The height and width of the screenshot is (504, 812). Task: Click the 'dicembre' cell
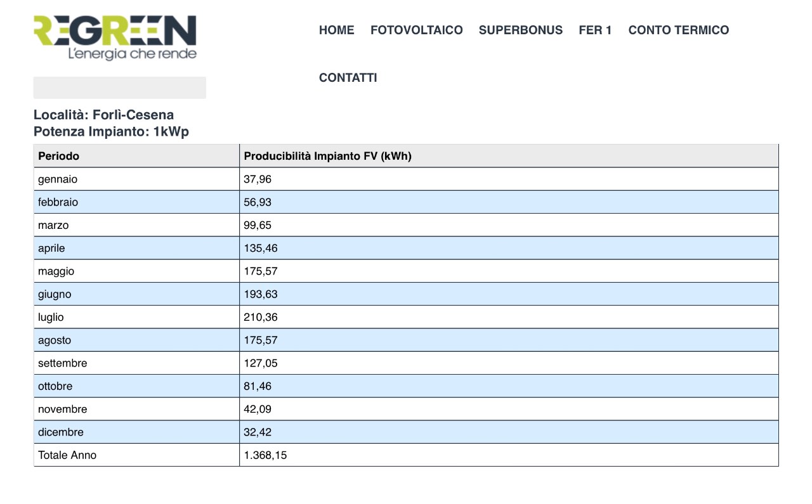136,432
